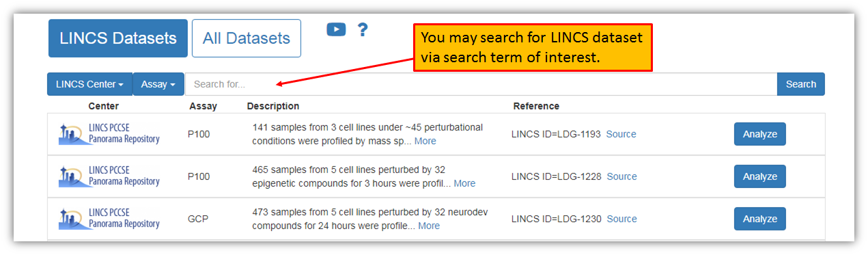Open the LINCS PCCSE logo for LDG-1230
This screenshot has width=868, height=255.
[109, 219]
